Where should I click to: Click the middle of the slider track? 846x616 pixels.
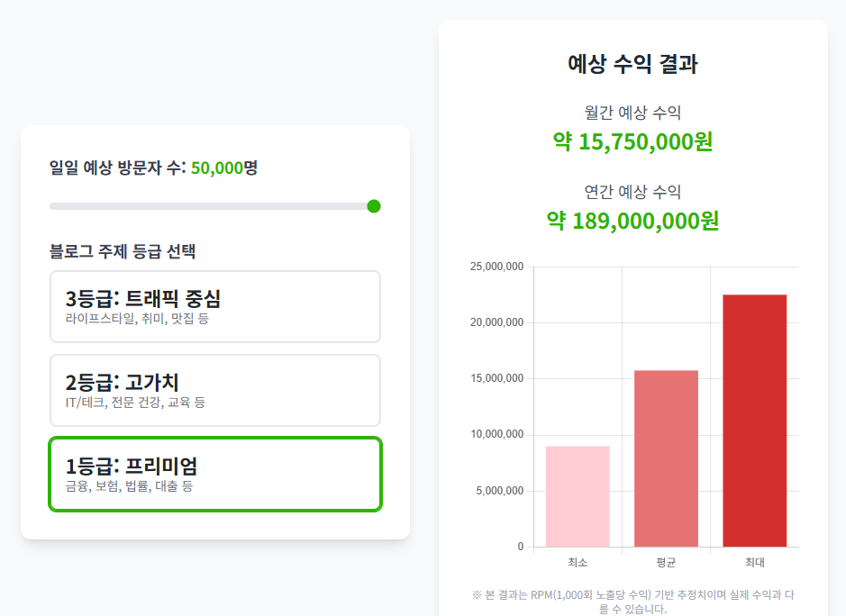click(214, 205)
